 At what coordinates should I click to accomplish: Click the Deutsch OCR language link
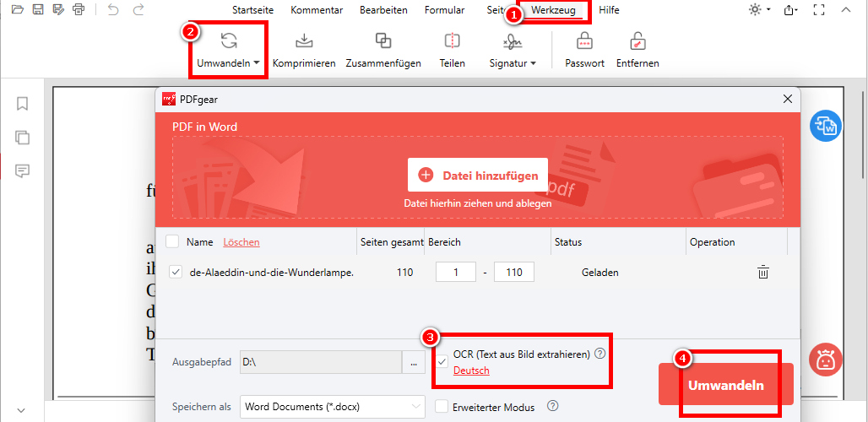(471, 371)
